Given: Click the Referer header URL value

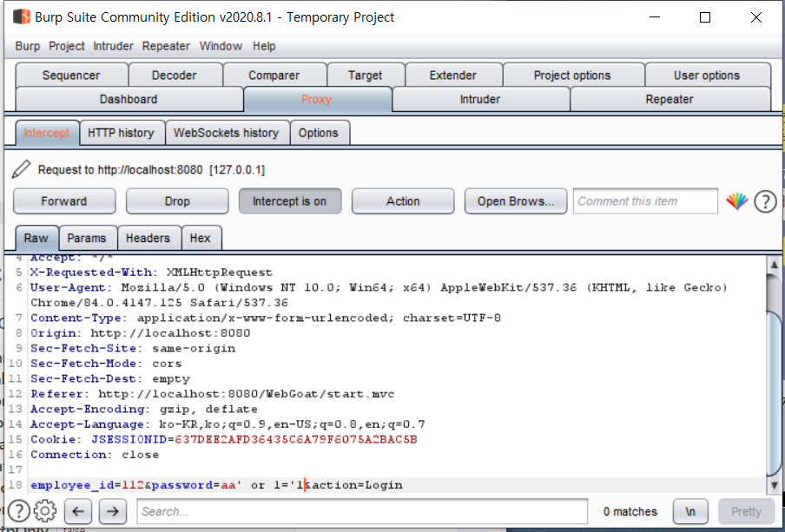Looking at the screenshot, I should pos(247,394).
